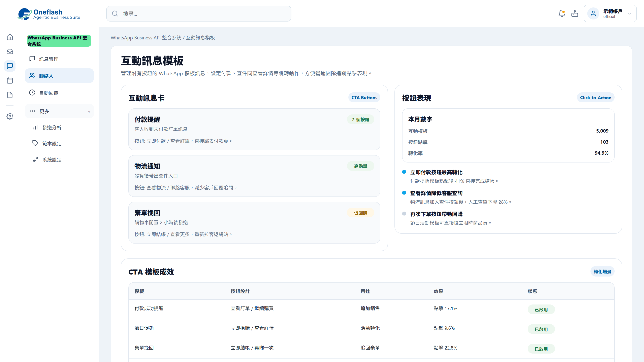Click the speech bubble icon beside 訊息管理

coord(32,59)
